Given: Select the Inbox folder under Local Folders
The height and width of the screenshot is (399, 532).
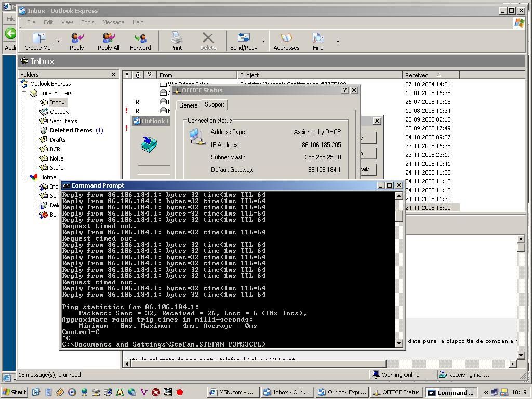Looking at the screenshot, I should tap(57, 102).
